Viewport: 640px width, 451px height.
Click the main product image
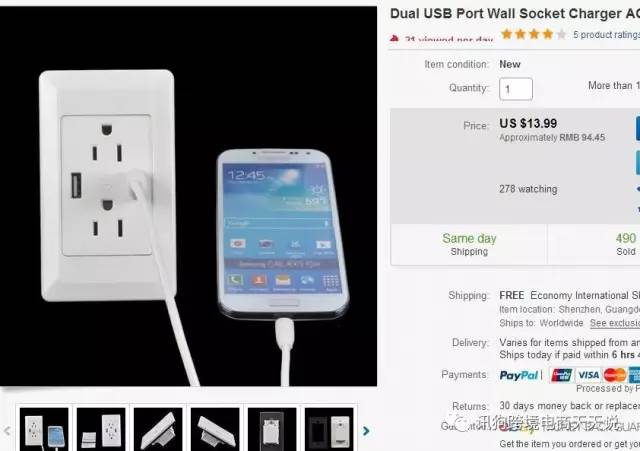(x=188, y=196)
